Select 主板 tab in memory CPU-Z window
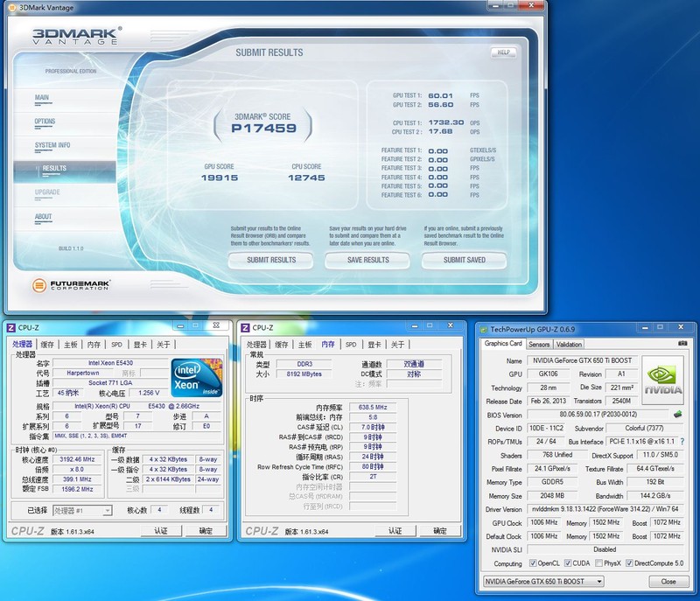The height and width of the screenshot is (601, 700). (304, 345)
